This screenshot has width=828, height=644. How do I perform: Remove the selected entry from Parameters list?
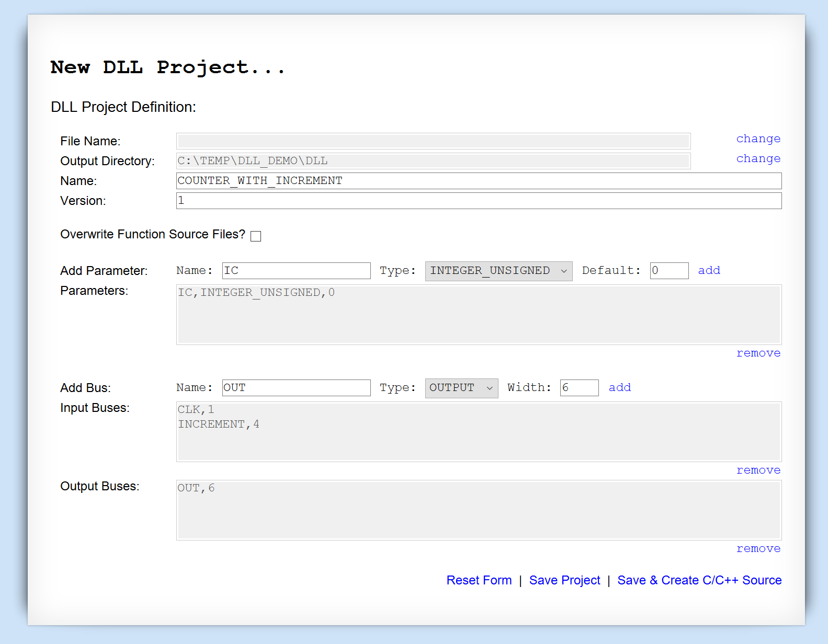coord(758,353)
